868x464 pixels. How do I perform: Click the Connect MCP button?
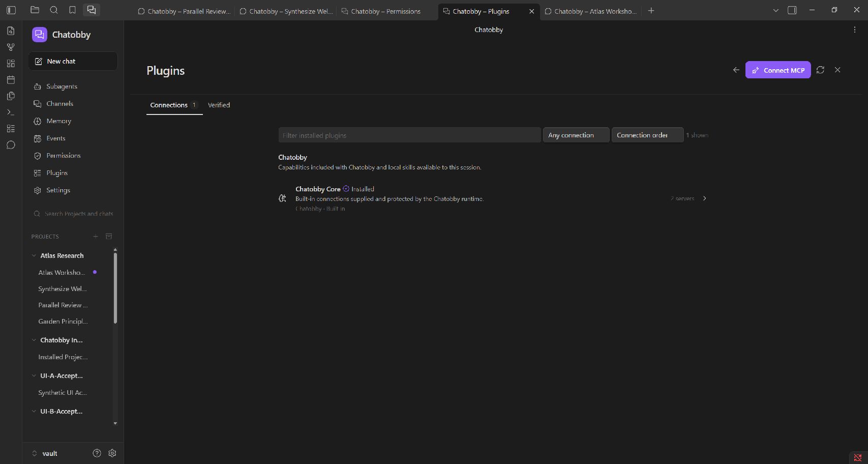tap(778, 70)
